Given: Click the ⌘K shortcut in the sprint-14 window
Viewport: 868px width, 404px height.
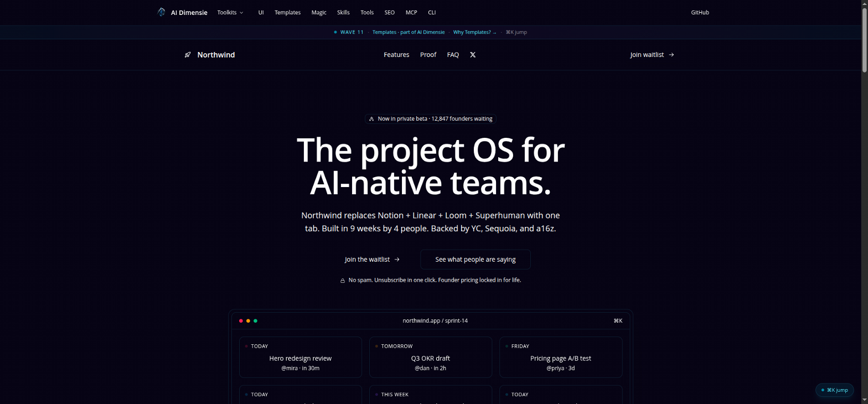Looking at the screenshot, I should click(618, 320).
